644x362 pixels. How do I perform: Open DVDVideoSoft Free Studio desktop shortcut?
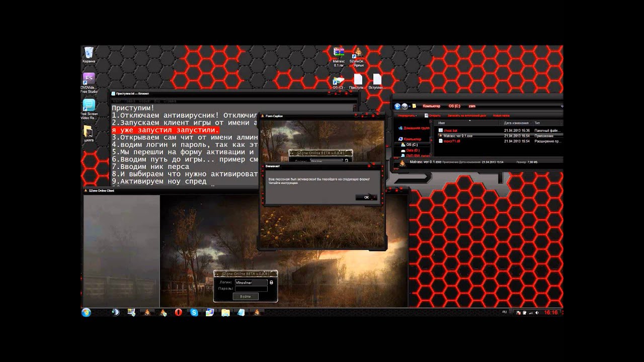[89, 83]
